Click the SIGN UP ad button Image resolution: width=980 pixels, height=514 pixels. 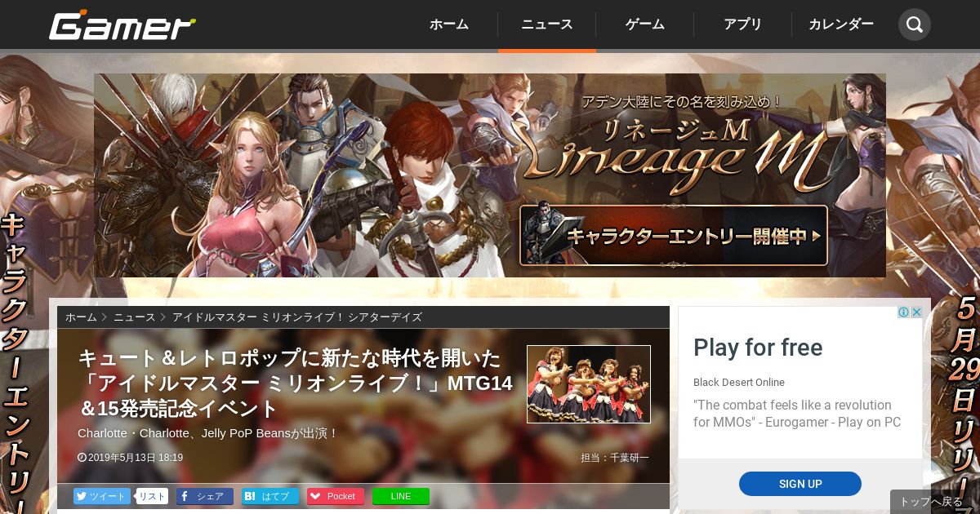coord(800,484)
